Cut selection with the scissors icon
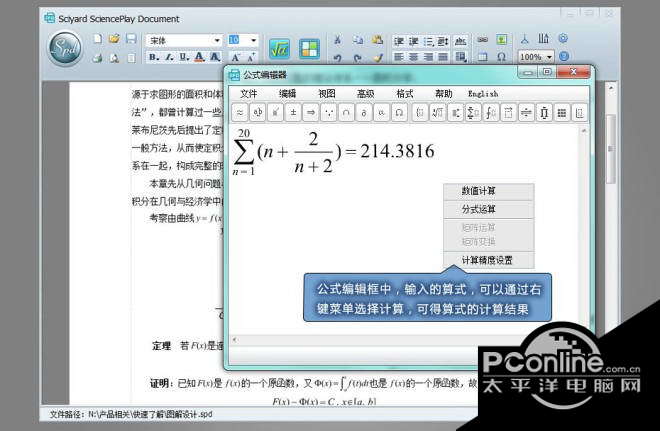The width and height of the screenshot is (660, 431). click(x=337, y=40)
